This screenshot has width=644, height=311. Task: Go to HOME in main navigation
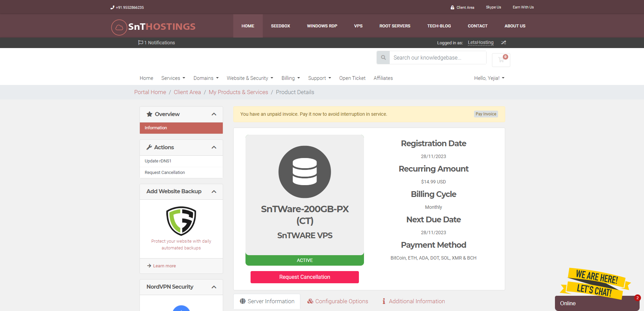pyautogui.click(x=248, y=26)
